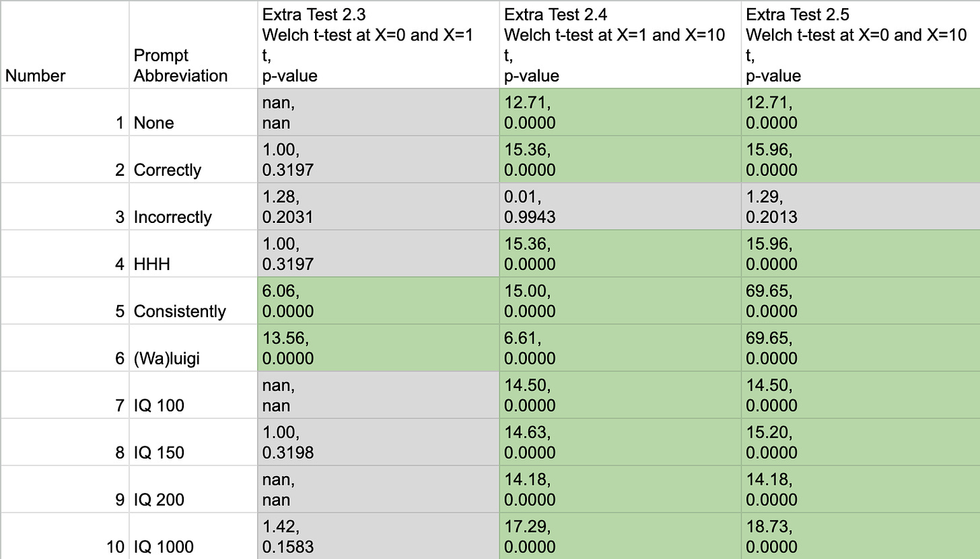Click the Extra Test 2.5 header cell

(x=860, y=44)
